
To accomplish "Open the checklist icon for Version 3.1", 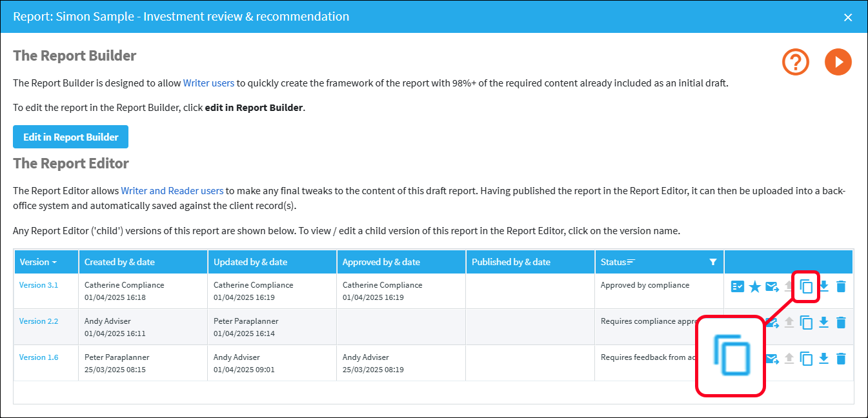I will coord(738,286).
